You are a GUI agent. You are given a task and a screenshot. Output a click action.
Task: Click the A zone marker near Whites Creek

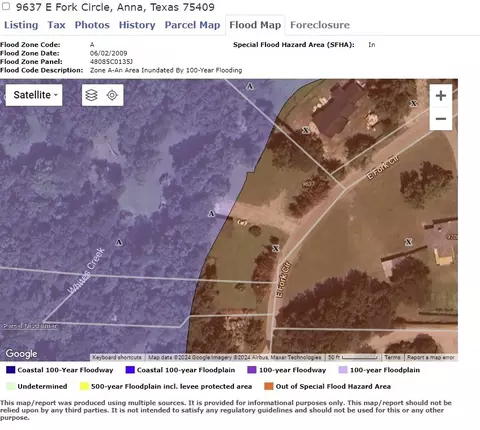tap(119, 242)
